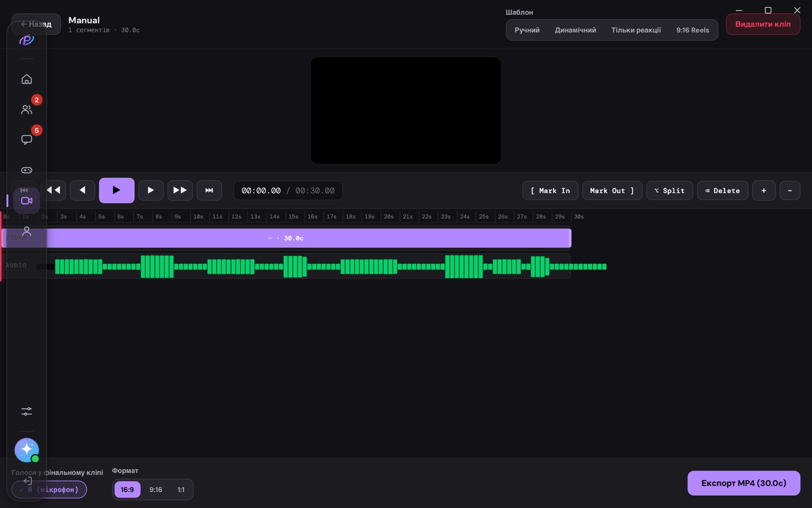Zoom out timeline with minus button
The width and height of the screenshot is (812, 508).
tap(790, 190)
